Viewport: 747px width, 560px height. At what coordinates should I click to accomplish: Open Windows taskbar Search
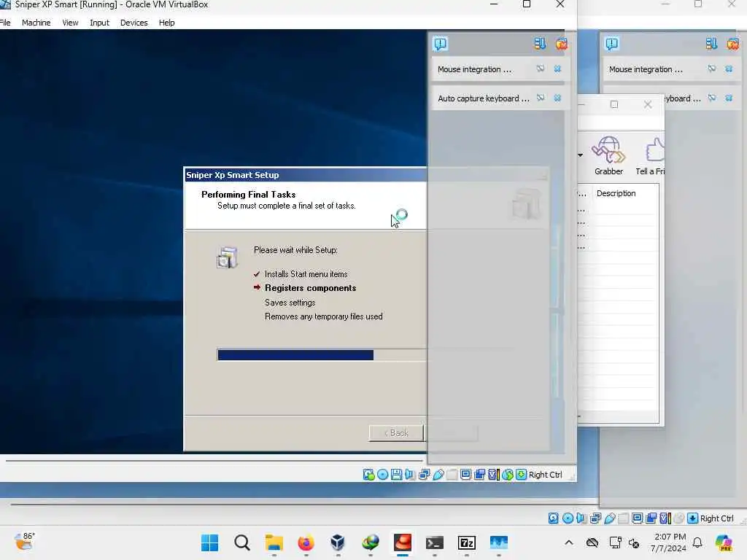[x=242, y=542]
